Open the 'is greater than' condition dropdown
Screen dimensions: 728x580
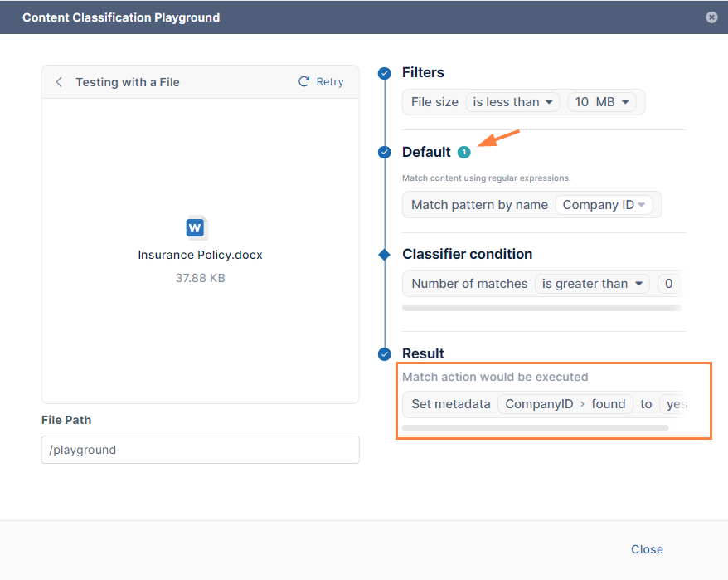click(x=592, y=284)
